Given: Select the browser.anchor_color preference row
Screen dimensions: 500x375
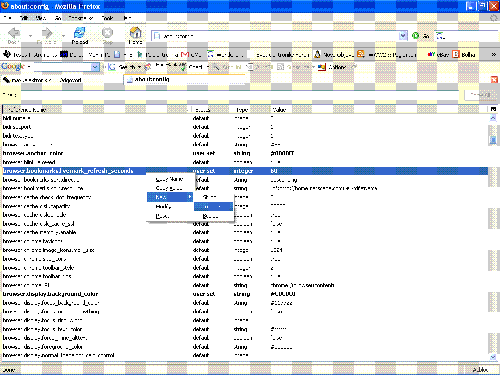Looking at the screenshot, I should (x=245, y=153).
